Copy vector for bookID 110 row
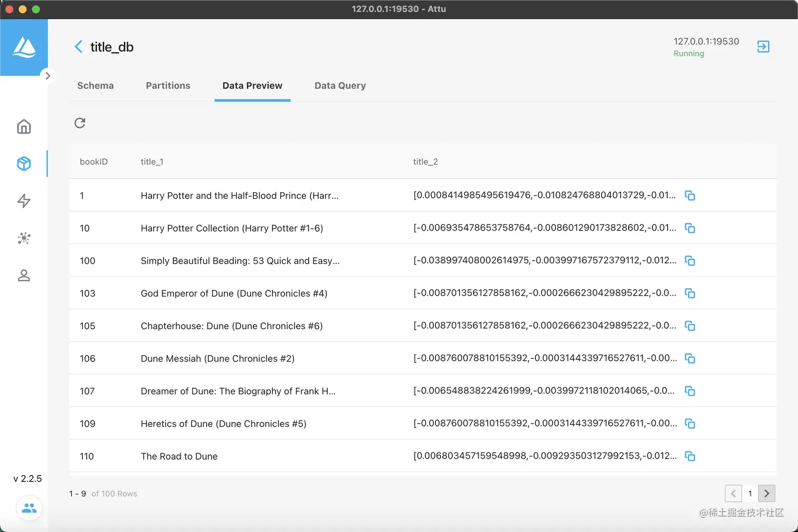The image size is (798, 532). [690, 456]
